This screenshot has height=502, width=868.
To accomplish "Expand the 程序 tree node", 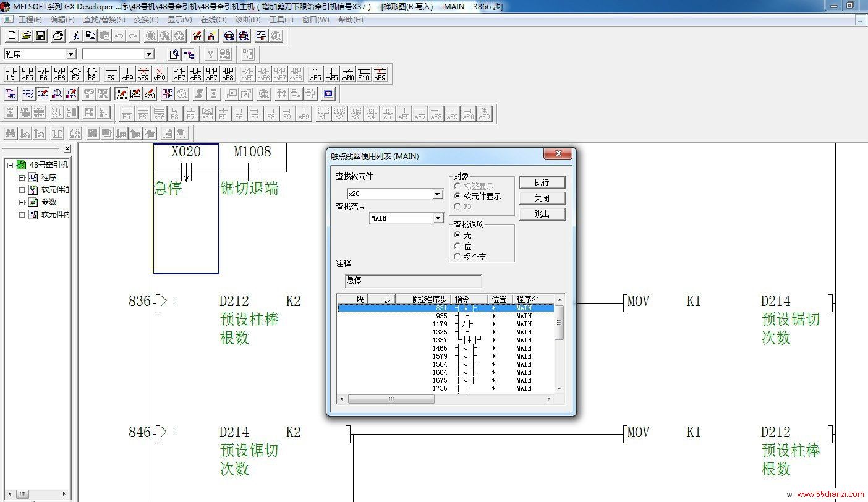I will pyautogui.click(x=22, y=177).
